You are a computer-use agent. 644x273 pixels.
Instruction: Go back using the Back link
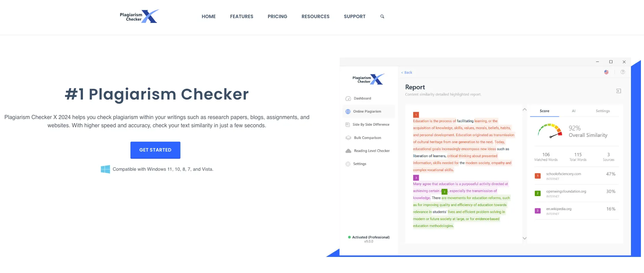point(407,73)
